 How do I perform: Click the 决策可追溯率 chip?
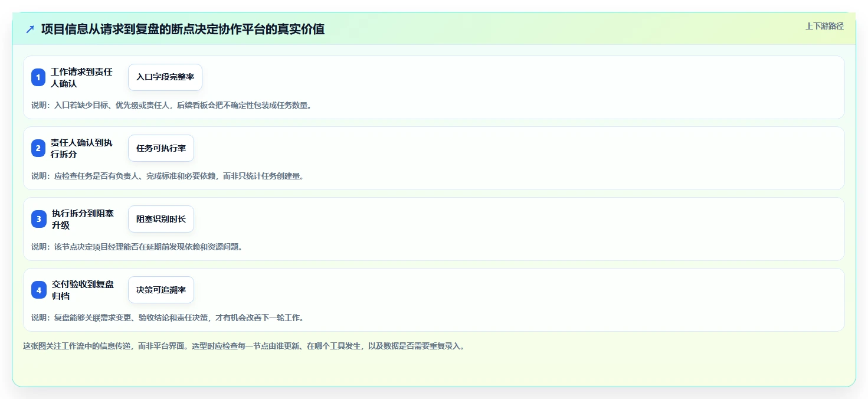pyautogui.click(x=161, y=290)
